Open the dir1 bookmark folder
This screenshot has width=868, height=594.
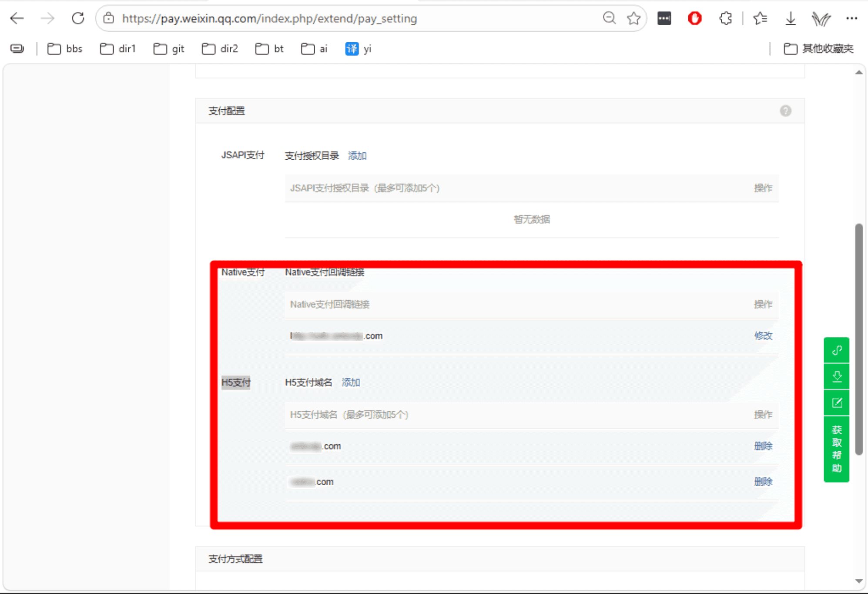[x=117, y=49]
